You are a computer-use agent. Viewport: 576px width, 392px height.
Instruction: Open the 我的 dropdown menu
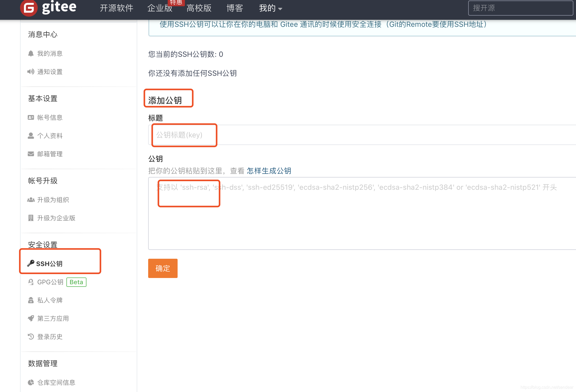click(271, 8)
